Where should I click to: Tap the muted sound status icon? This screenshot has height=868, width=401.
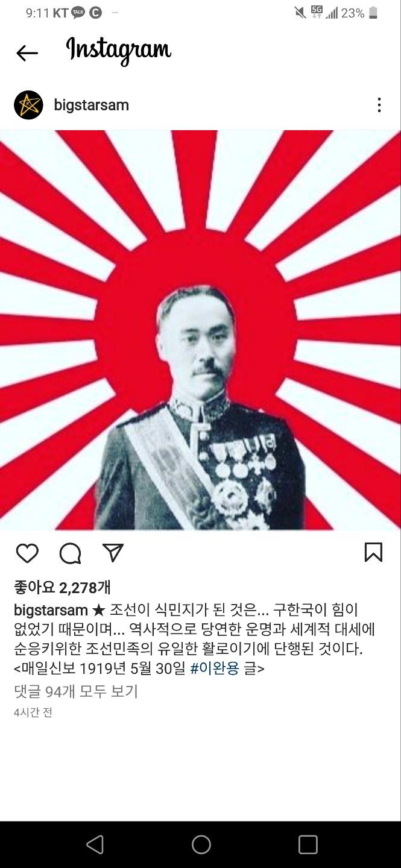pyautogui.click(x=300, y=13)
